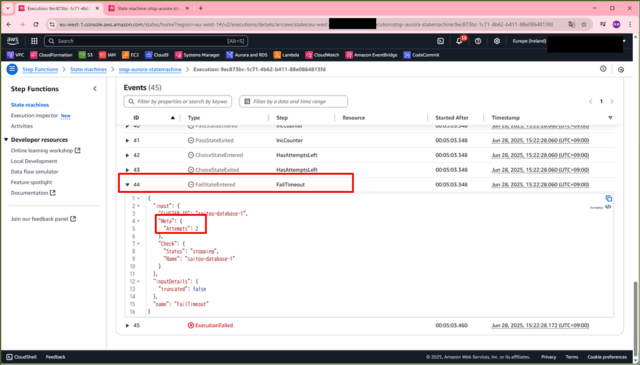The height and width of the screenshot is (365, 640).
Task: Collapse event 44 FailStateEntered row
Action: pyautogui.click(x=127, y=185)
